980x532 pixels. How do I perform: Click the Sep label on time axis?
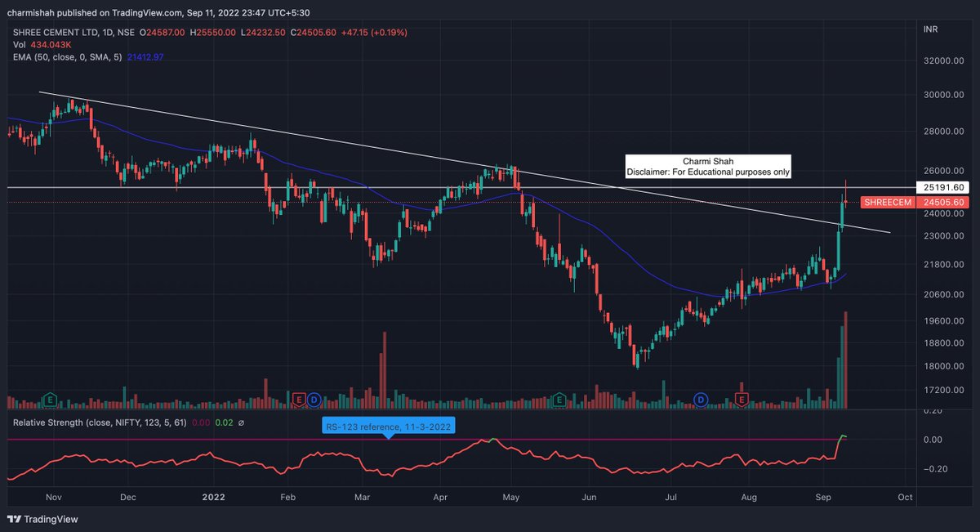(x=823, y=497)
